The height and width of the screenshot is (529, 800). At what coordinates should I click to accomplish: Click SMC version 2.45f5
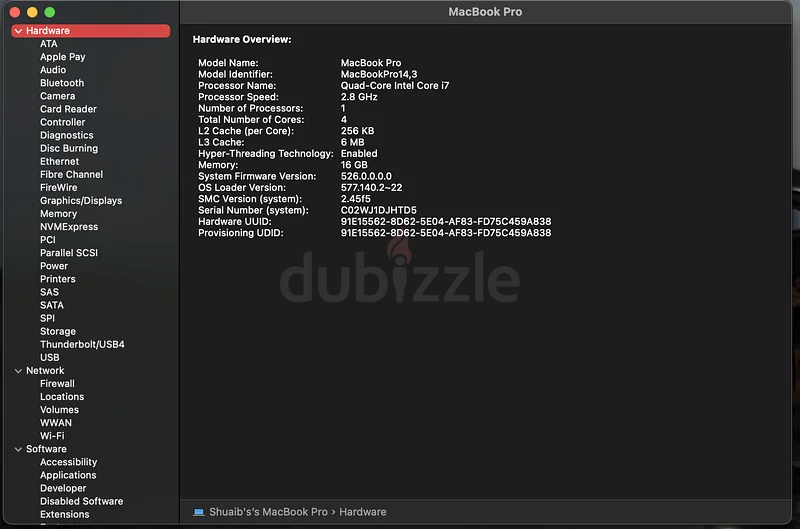pos(356,199)
